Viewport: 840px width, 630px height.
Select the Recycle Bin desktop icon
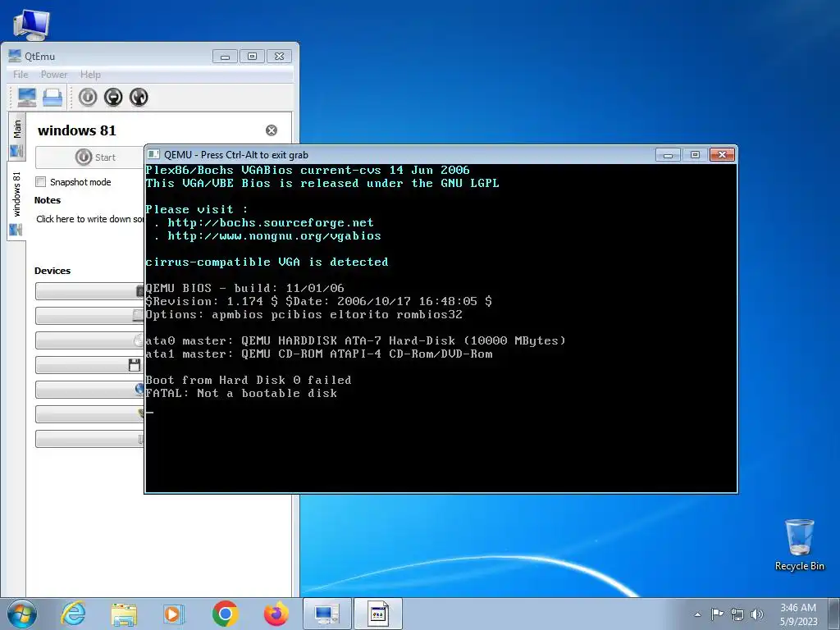[x=799, y=545]
